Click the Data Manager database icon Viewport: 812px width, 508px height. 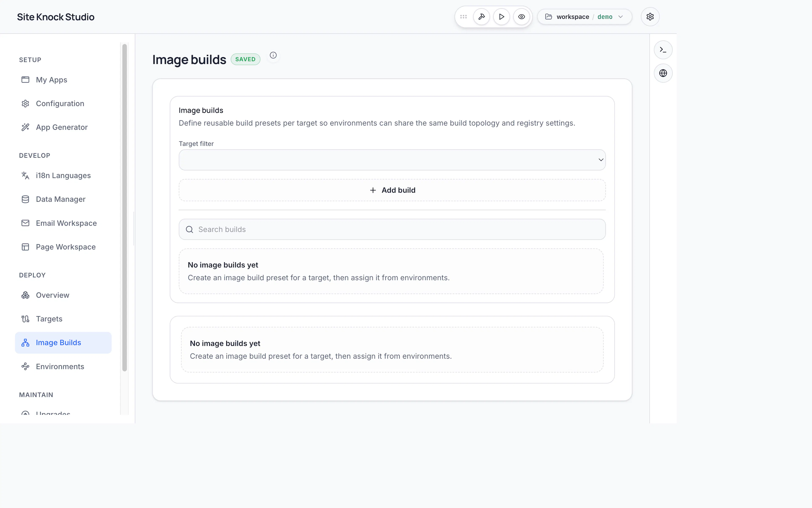[26, 199]
